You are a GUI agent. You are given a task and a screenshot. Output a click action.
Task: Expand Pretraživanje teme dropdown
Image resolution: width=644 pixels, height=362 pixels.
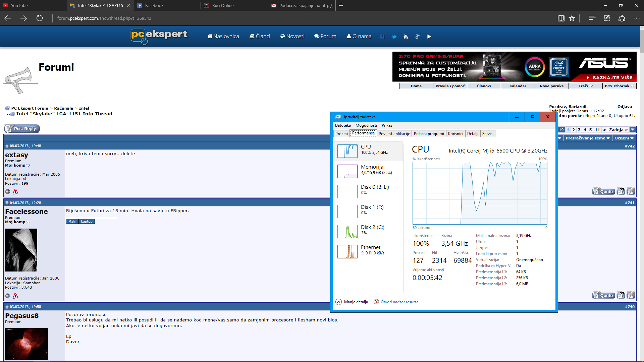(x=587, y=138)
